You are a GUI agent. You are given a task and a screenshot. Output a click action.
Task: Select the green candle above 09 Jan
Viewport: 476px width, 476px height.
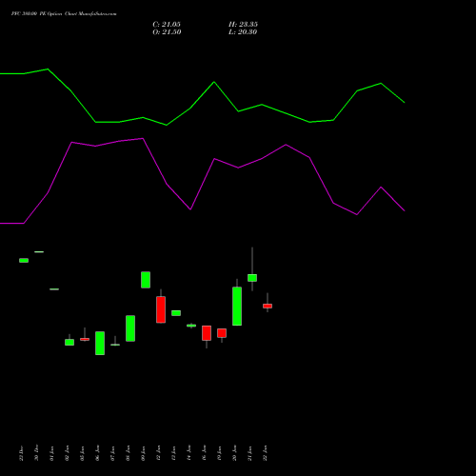146,280
